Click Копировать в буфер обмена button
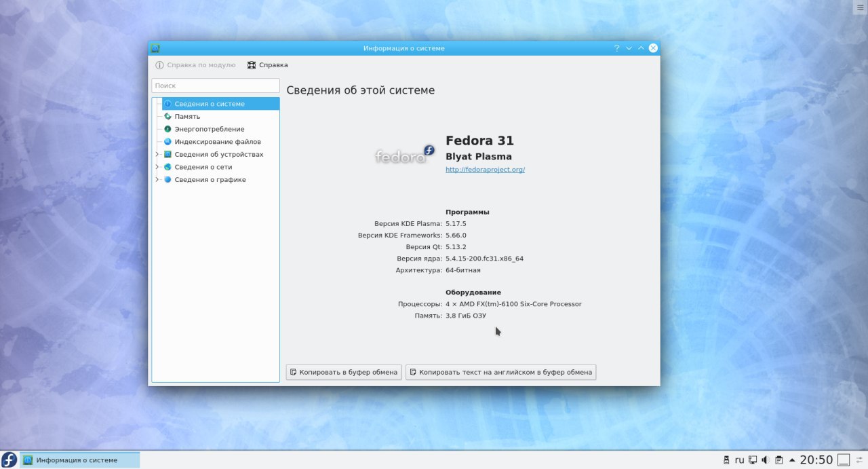The width and height of the screenshot is (868, 469). pos(344,372)
